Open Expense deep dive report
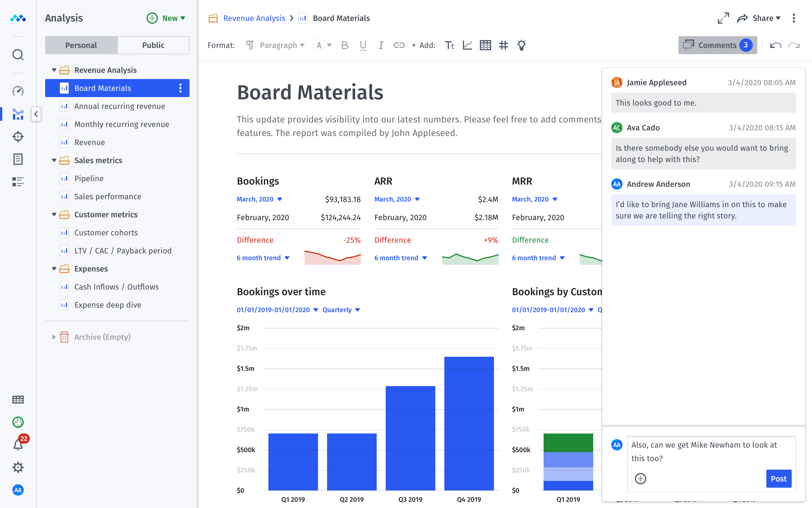Viewport: 812px width, 508px height. pos(117,305)
